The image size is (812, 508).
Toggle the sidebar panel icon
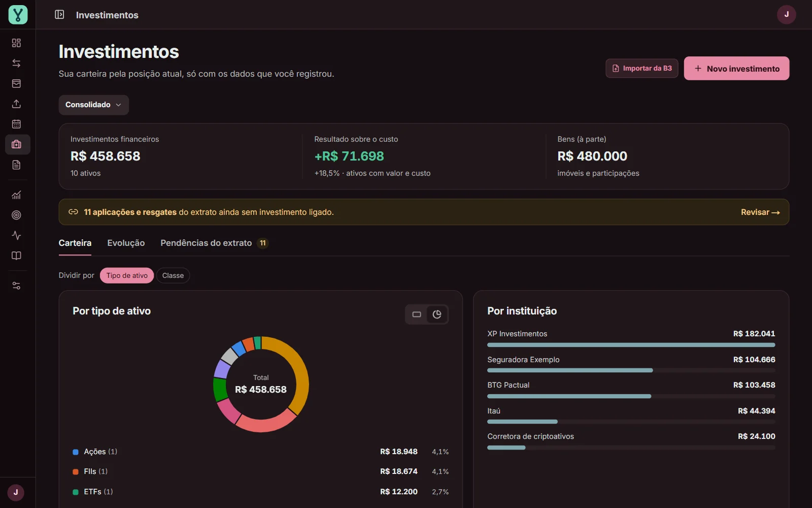click(x=59, y=15)
